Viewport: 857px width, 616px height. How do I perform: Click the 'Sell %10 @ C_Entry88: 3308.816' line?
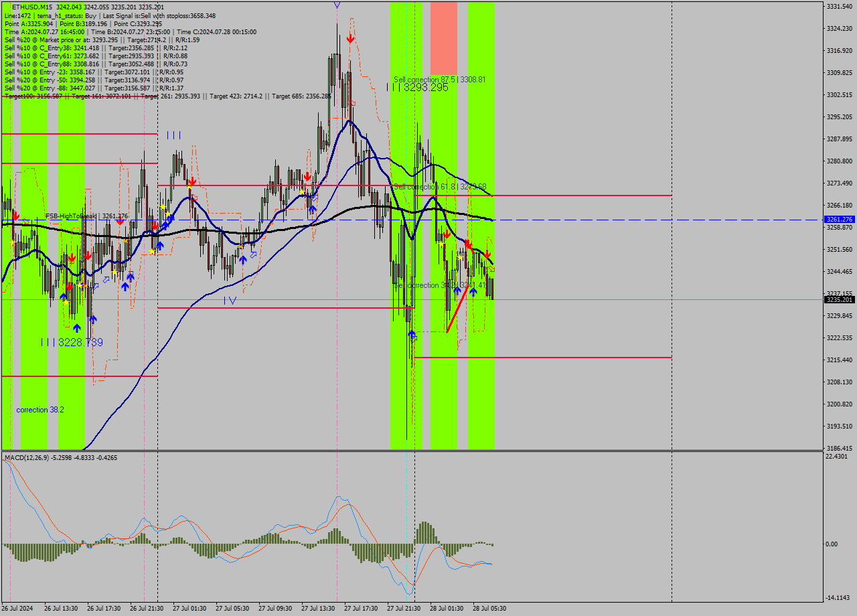(96, 64)
